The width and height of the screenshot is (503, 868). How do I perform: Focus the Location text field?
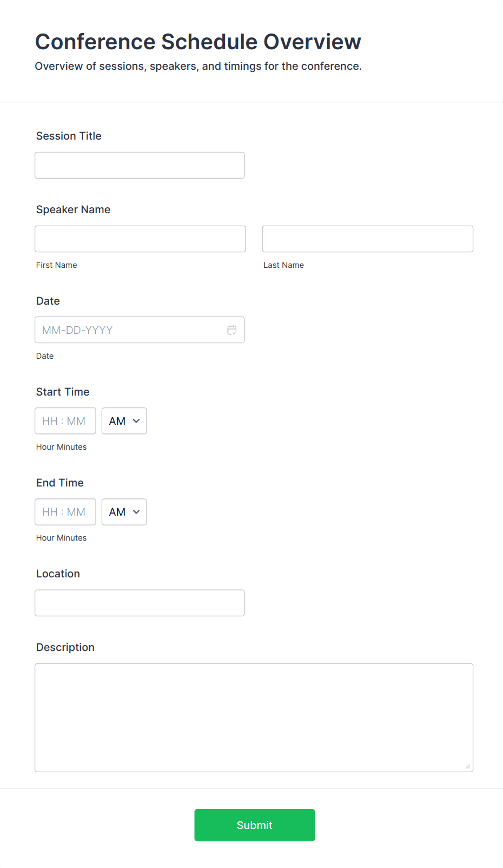pyautogui.click(x=140, y=603)
